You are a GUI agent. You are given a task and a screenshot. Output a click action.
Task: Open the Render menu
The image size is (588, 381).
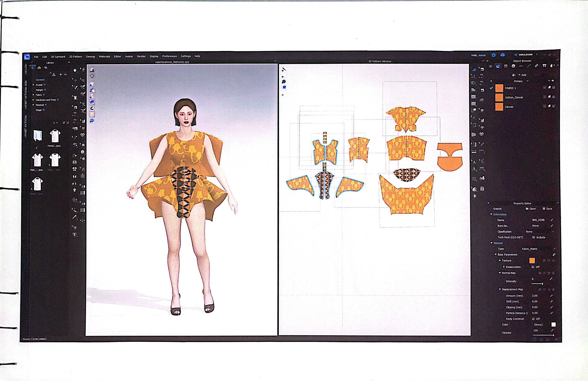(x=141, y=56)
